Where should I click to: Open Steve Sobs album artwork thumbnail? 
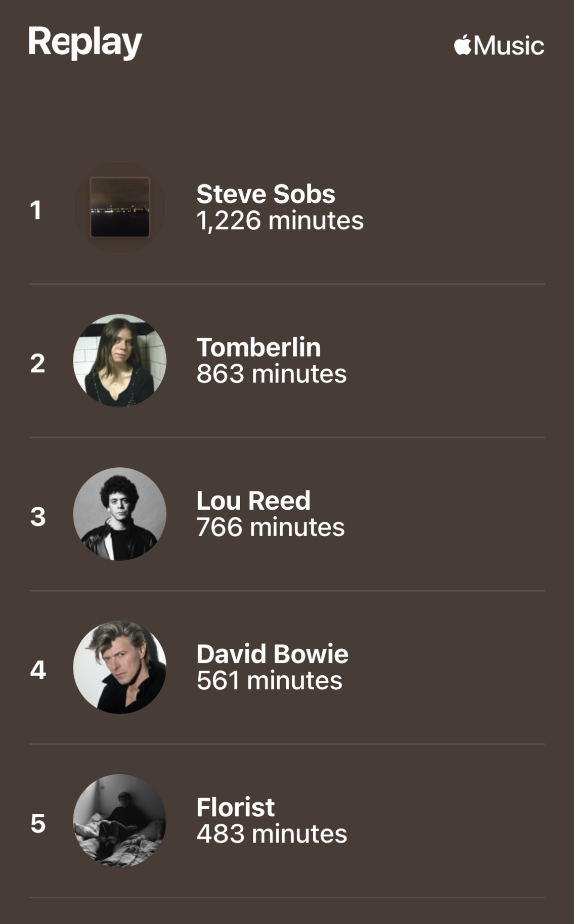[x=120, y=207]
